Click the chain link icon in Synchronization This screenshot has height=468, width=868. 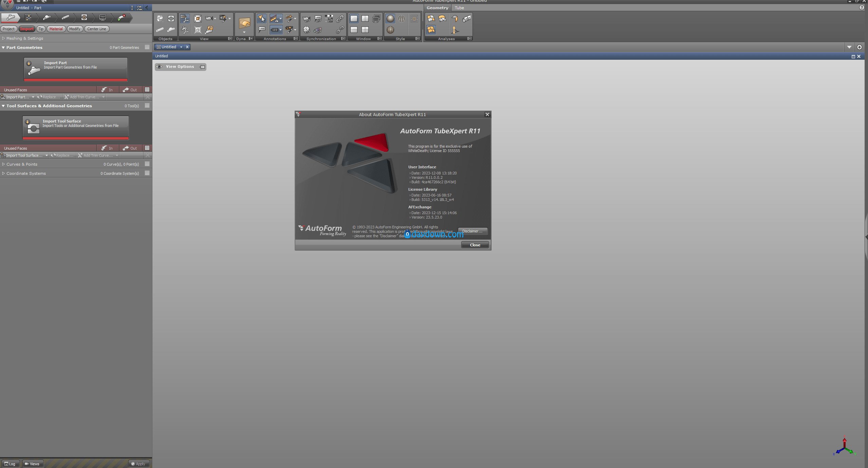click(x=340, y=19)
